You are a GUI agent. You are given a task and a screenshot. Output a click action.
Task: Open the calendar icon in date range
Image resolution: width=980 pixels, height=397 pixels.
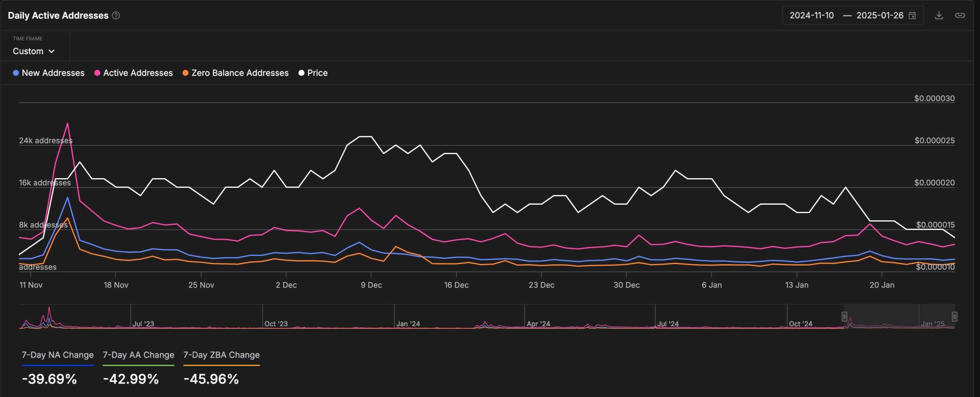[912, 15]
